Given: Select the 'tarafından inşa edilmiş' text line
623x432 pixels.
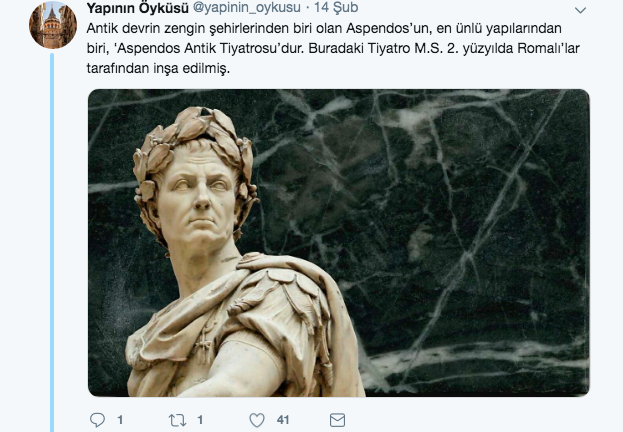Looking at the screenshot, I should click(x=158, y=68).
